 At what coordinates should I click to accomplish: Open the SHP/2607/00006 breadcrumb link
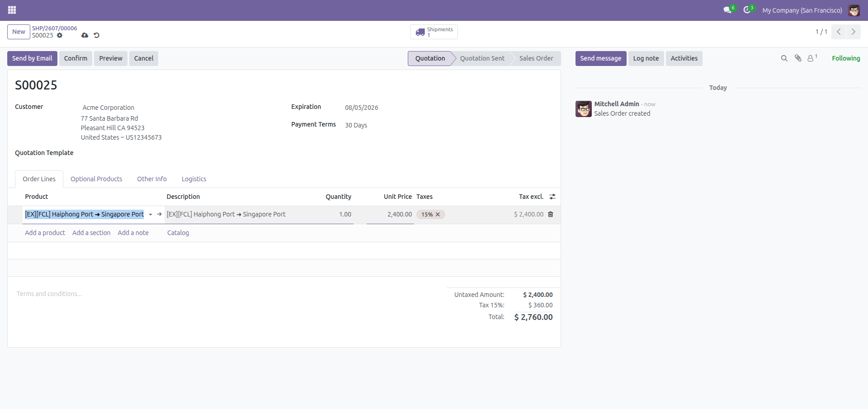(54, 28)
